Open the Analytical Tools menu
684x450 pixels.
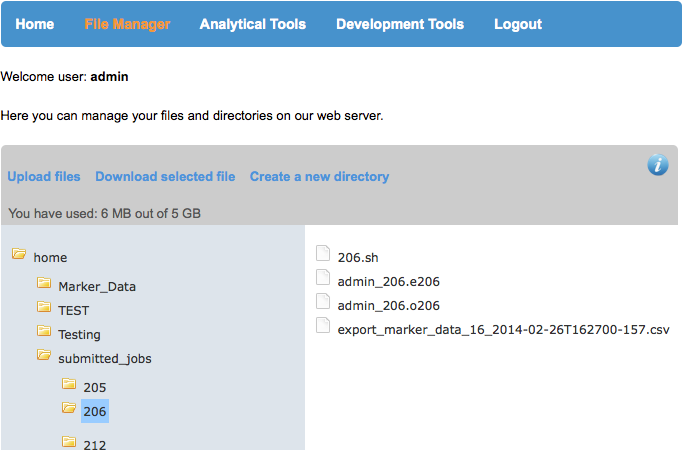pos(253,24)
